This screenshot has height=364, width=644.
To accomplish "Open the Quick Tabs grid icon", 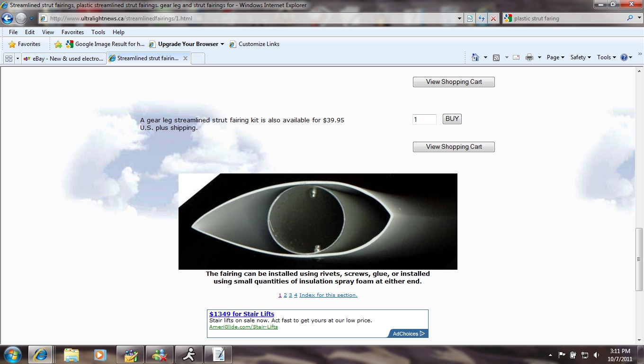I will pyautogui.click(x=9, y=58).
